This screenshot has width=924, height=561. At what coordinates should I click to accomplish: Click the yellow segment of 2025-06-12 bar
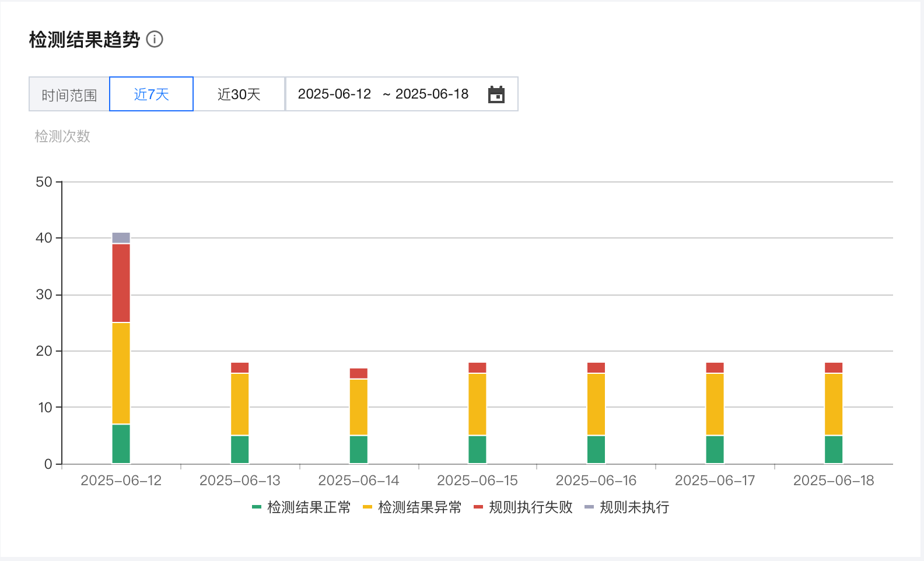[121, 373]
